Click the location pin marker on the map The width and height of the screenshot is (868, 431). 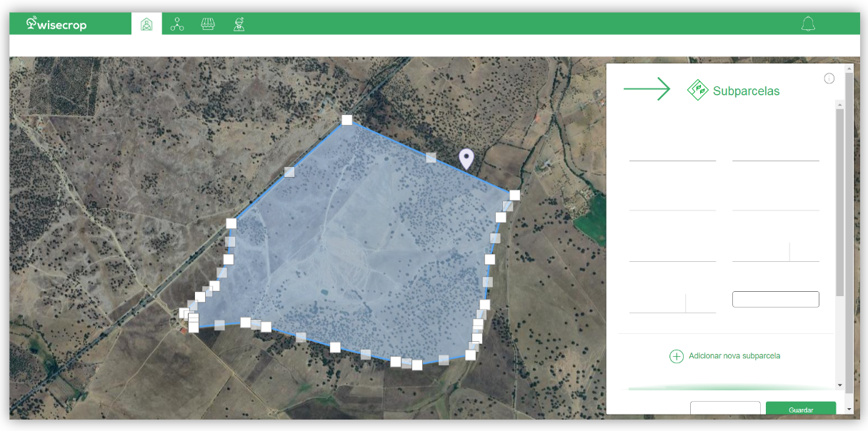click(x=467, y=158)
